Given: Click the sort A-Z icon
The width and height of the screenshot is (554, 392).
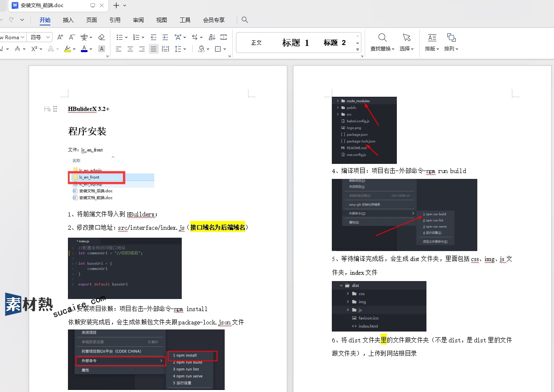Looking at the screenshot, I should (212, 37).
